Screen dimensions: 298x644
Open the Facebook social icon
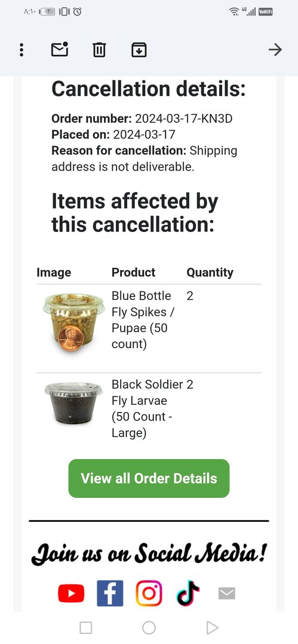coord(110,593)
